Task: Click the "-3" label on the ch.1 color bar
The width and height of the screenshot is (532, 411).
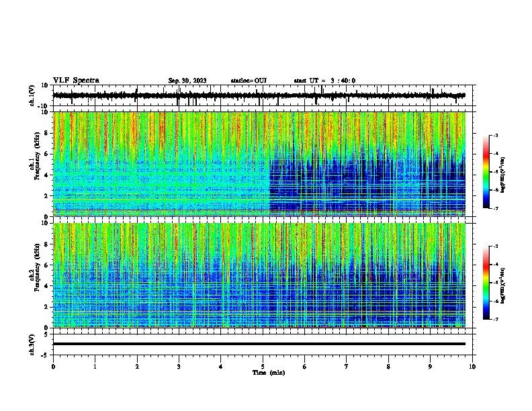Action: click(x=496, y=136)
